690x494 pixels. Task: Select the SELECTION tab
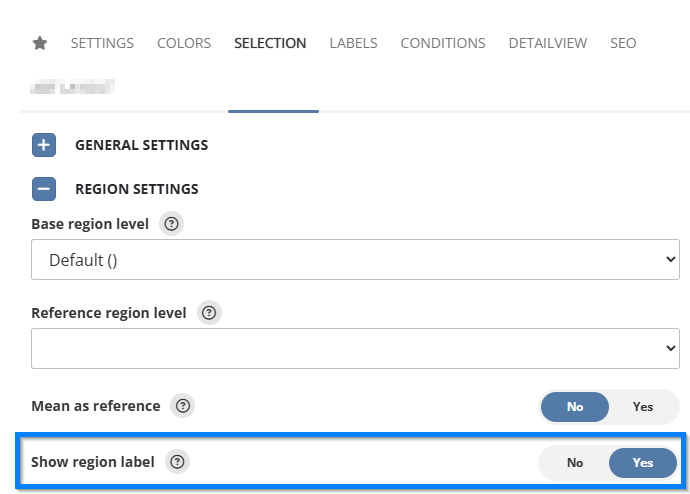[270, 43]
